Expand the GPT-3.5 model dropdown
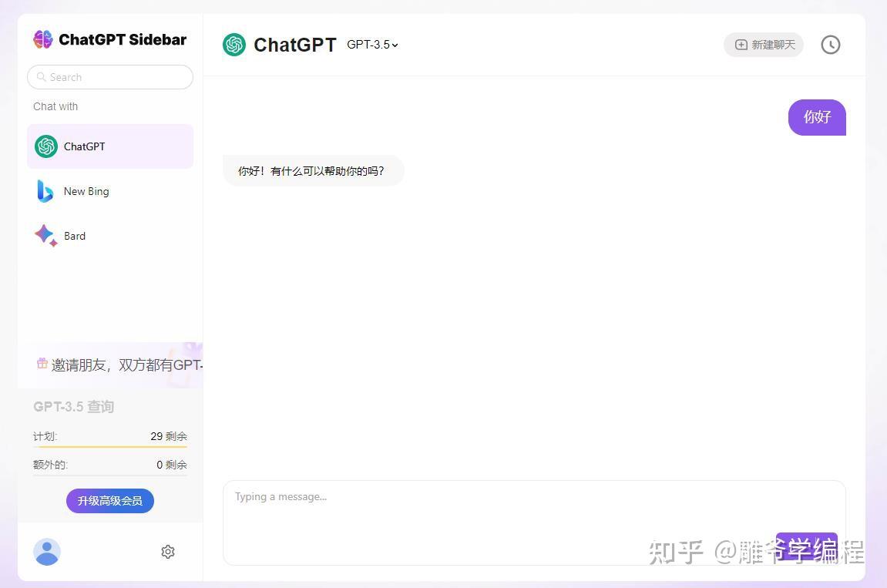The image size is (887, 588). pos(372,45)
